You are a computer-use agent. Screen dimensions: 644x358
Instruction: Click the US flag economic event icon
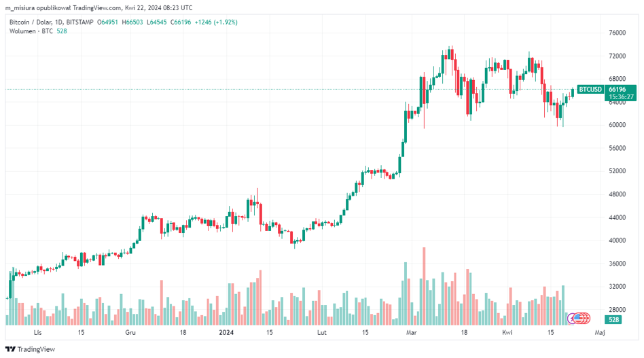579,317
